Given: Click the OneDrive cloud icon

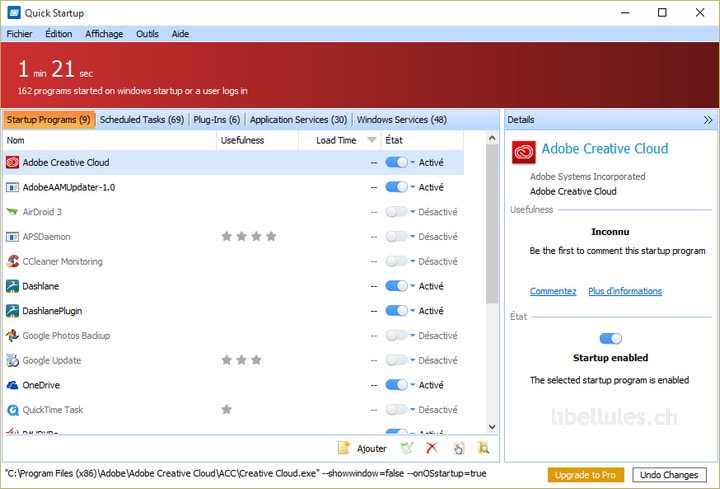Looking at the screenshot, I should [x=12, y=385].
